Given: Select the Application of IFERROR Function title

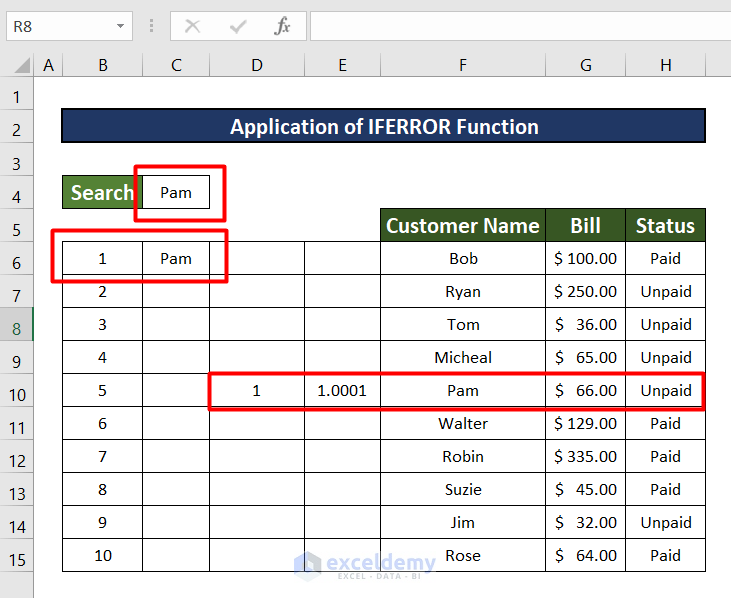Looking at the screenshot, I should coord(384,127).
